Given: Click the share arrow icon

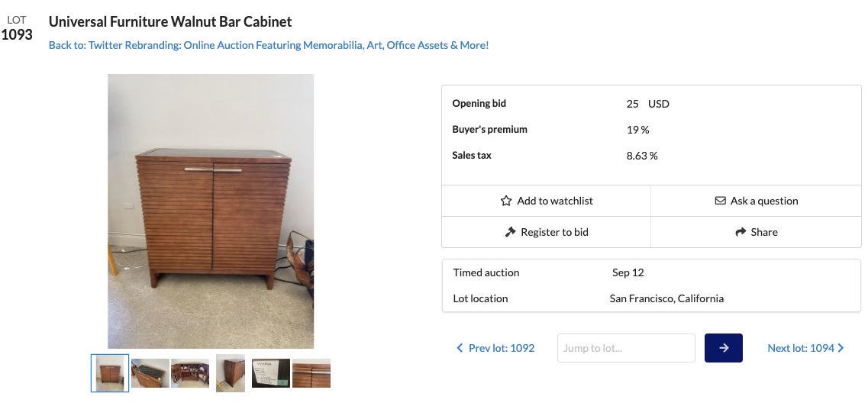Looking at the screenshot, I should [x=740, y=232].
